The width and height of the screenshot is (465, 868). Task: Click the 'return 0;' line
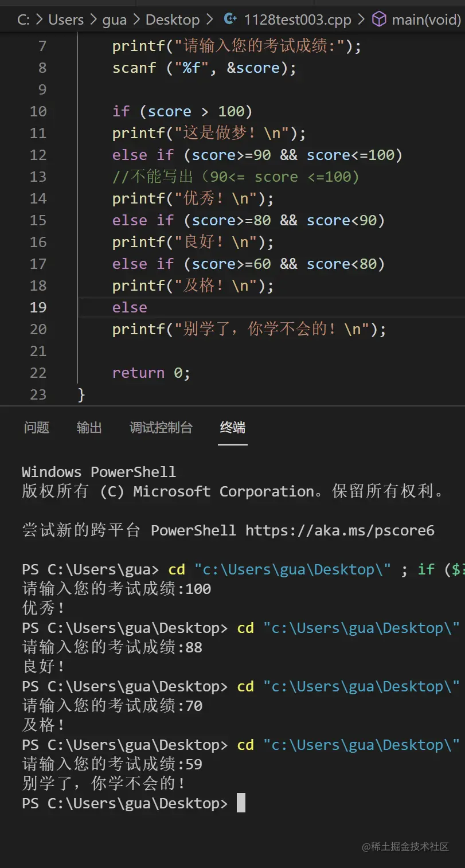point(151,373)
